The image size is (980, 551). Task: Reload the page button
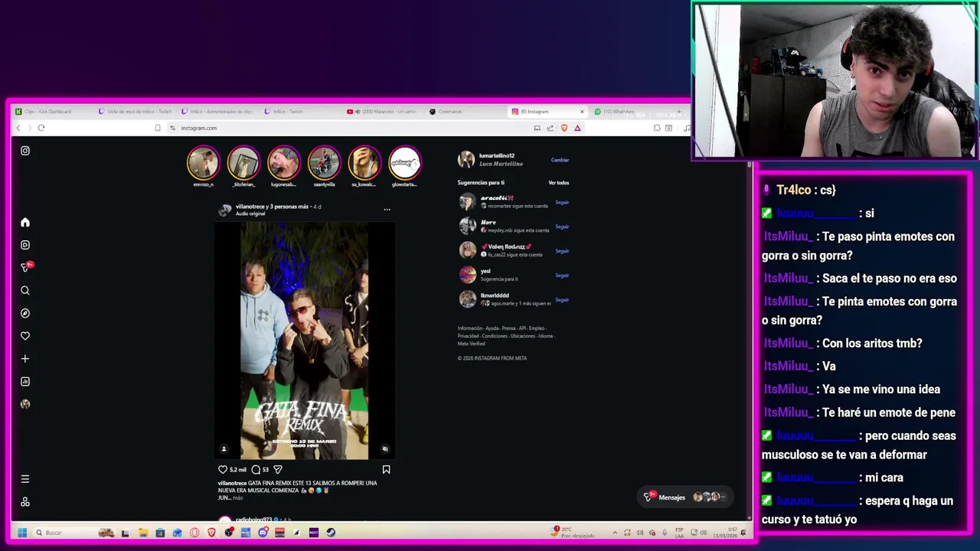point(41,128)
